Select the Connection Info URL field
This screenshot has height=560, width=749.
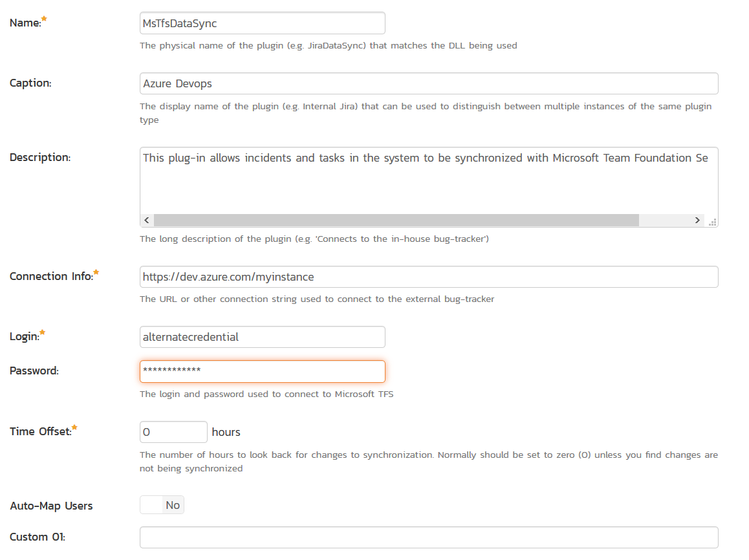point(428,277)
